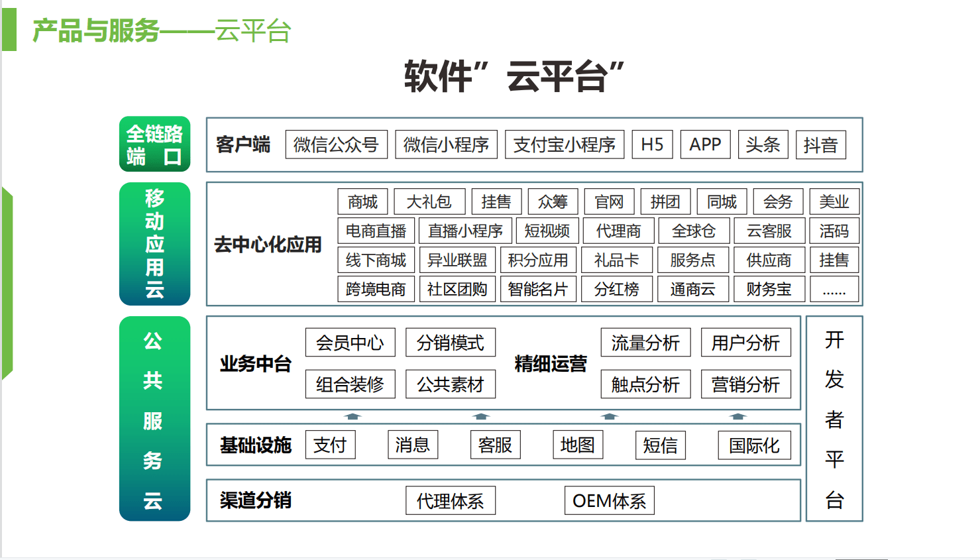Click the green 公共服务云 badge
980x560 pixels.
tap(155, 419)
